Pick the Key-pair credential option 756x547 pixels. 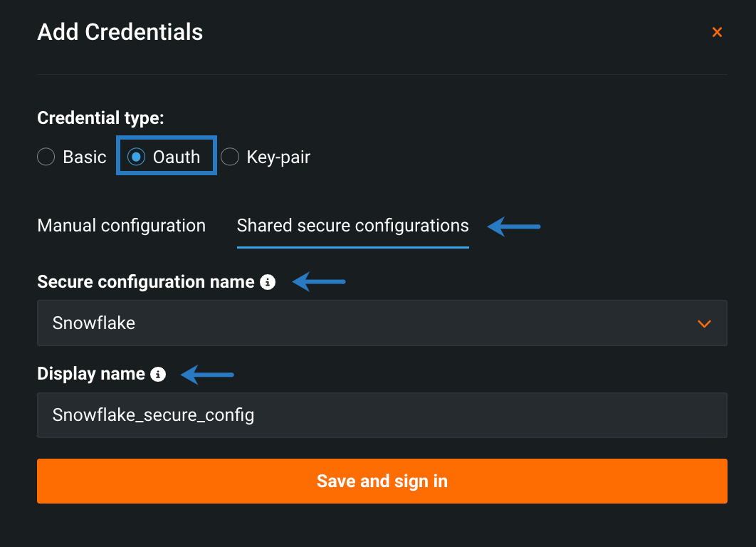(230, 157)
